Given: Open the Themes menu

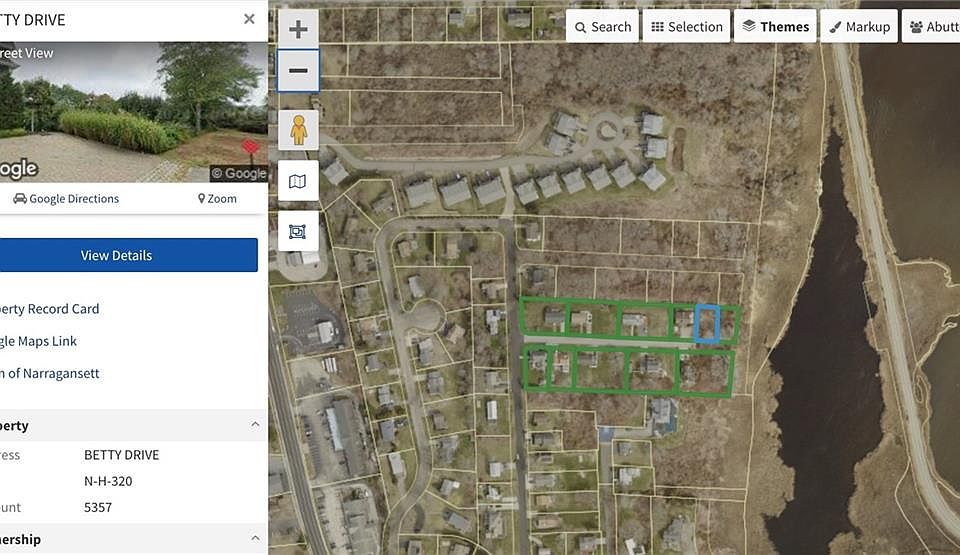Looking at the screenshot, I should pyautogui.click(x=775, y=27).
